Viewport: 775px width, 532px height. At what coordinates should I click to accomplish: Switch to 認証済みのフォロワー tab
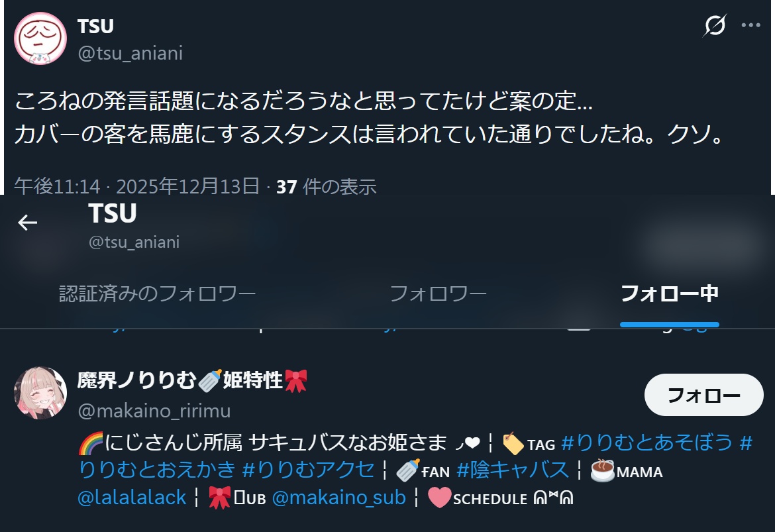coord(157,293)
